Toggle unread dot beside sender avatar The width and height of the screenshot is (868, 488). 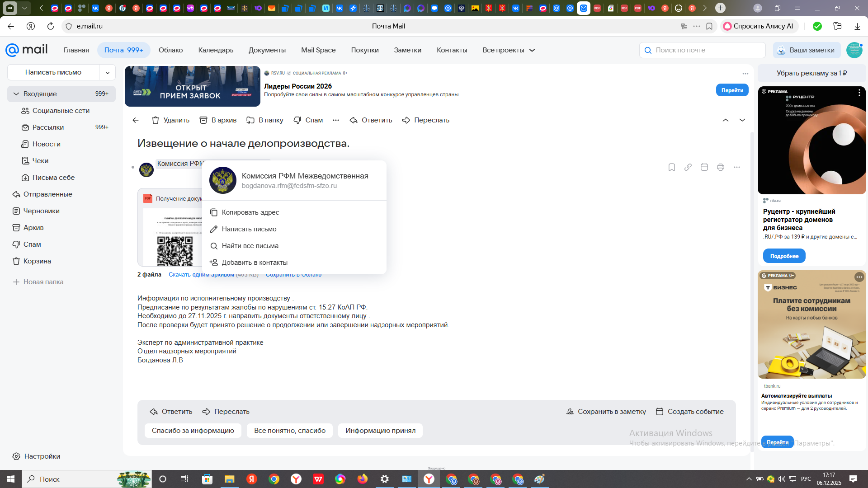[x=133, y=168]
